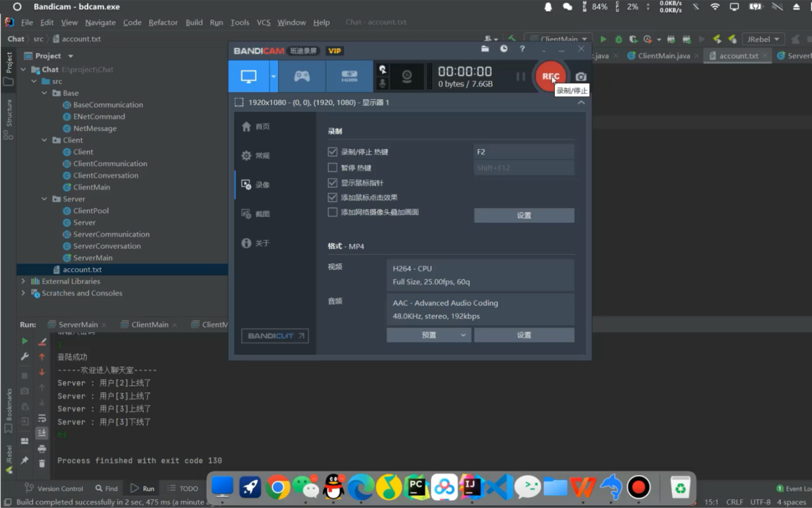Open the Refactor menu

163,23
